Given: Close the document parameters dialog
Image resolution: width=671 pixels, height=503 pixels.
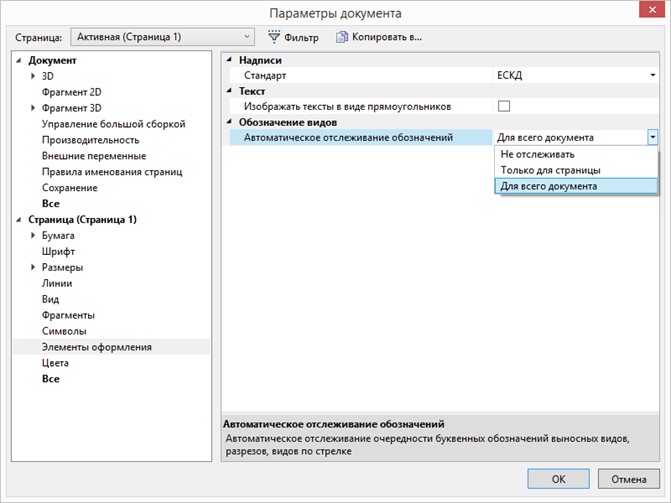Looking at the screenshot, I should pos(653,13).
